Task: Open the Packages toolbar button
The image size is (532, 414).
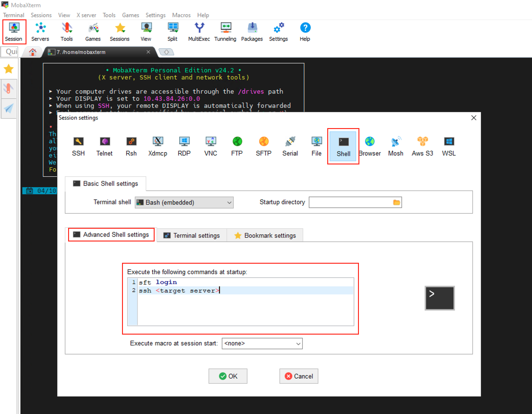Action: [252, 32]
